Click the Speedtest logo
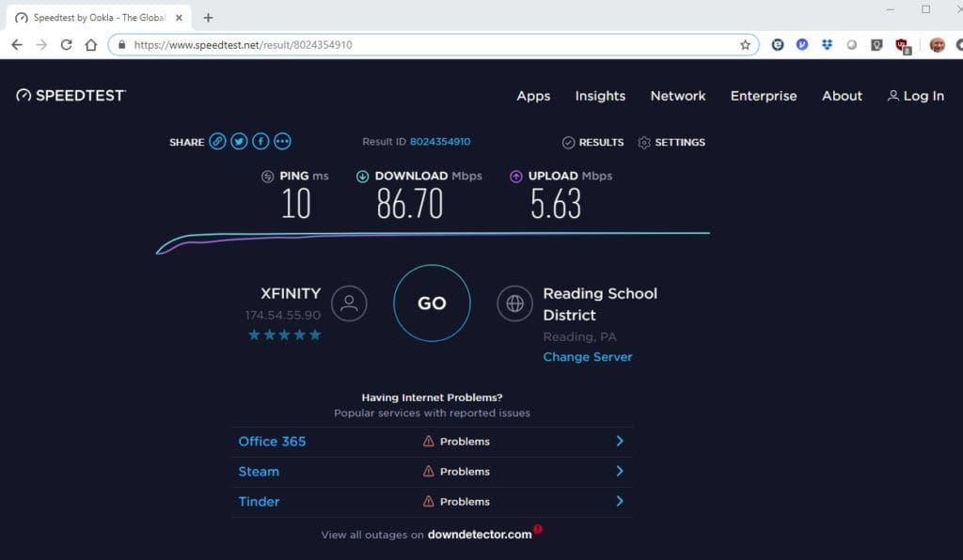This screenshot has height=560, width=963. [x=71, y=95]
